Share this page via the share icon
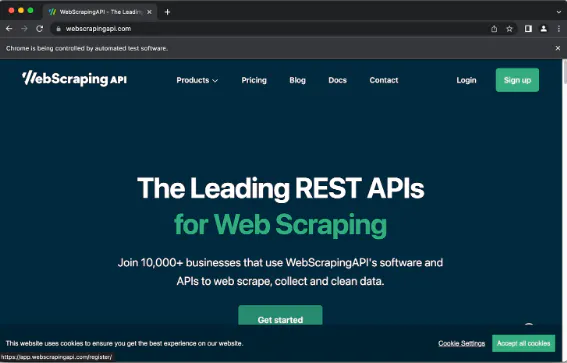This screenshot has height=363, width=567. [494, 29]
